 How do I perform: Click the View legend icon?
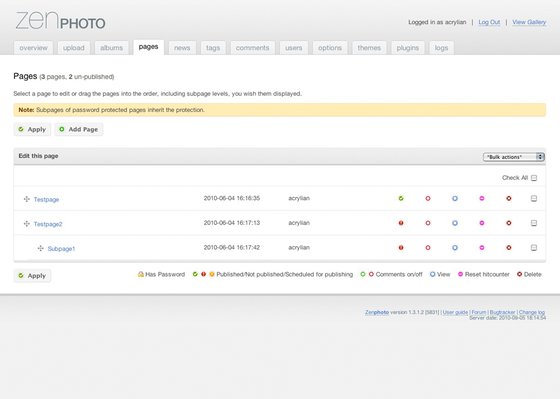click(x=432, y=274)
